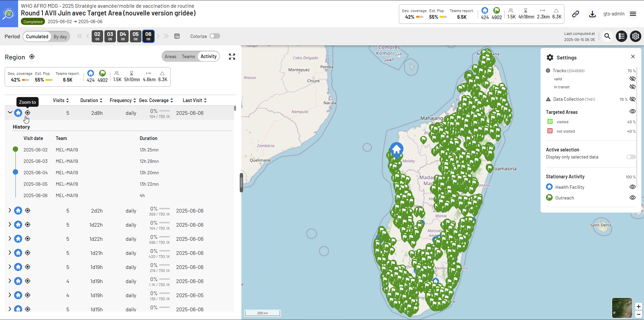The width and height of the screenshot is (644, 320).
Task: Copy share link via chain icon
Action: [x=576, y=14]
